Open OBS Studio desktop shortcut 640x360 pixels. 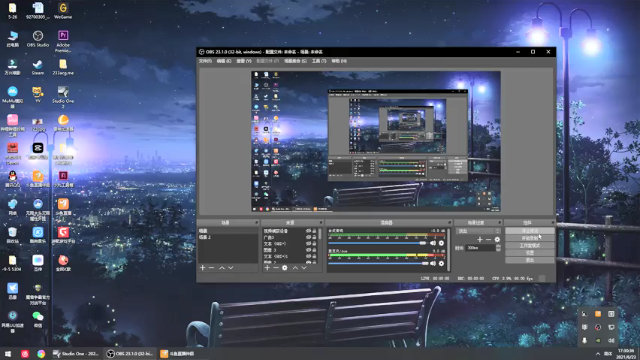[x=38, y=39]
